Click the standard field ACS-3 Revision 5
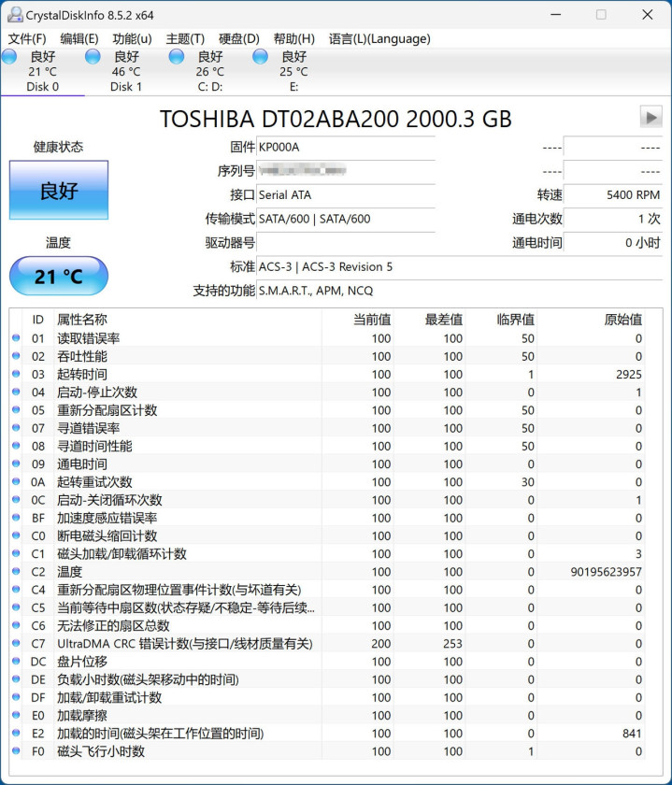The height and width of the screenshot is (785, 672). 459,267
